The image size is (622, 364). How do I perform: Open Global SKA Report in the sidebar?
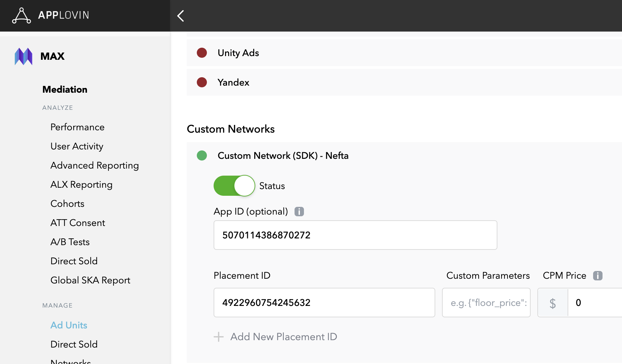(90, 280)
